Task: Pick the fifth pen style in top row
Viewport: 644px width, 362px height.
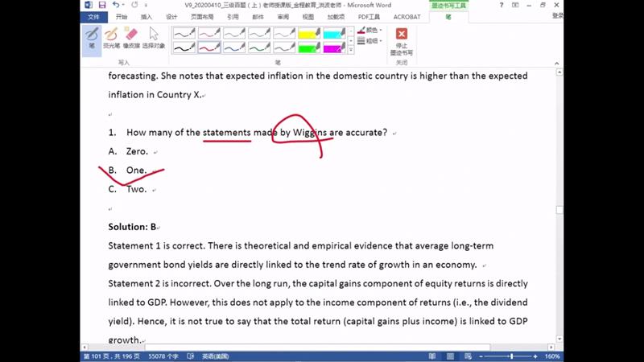Action: (284, 33)
